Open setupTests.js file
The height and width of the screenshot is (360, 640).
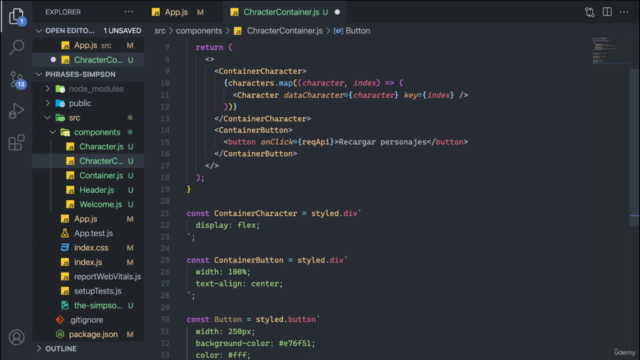click(x=88, y=291)
